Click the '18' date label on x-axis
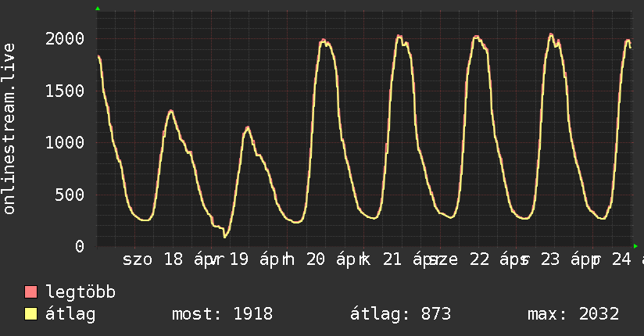Screen dimensions: 644x336 (x=174, y=260)
